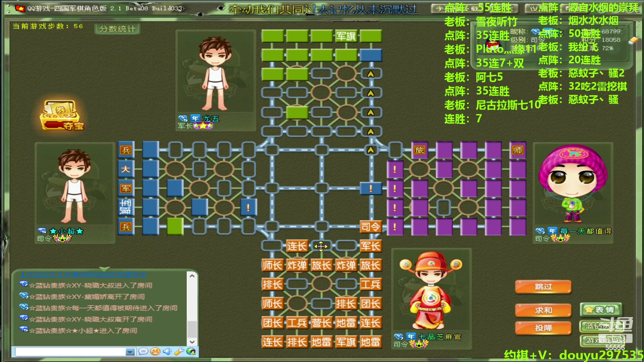Select the 地雷 piece between 营长 and 连长
Screen dimensions: 644x362
click(x=346, y=323)
